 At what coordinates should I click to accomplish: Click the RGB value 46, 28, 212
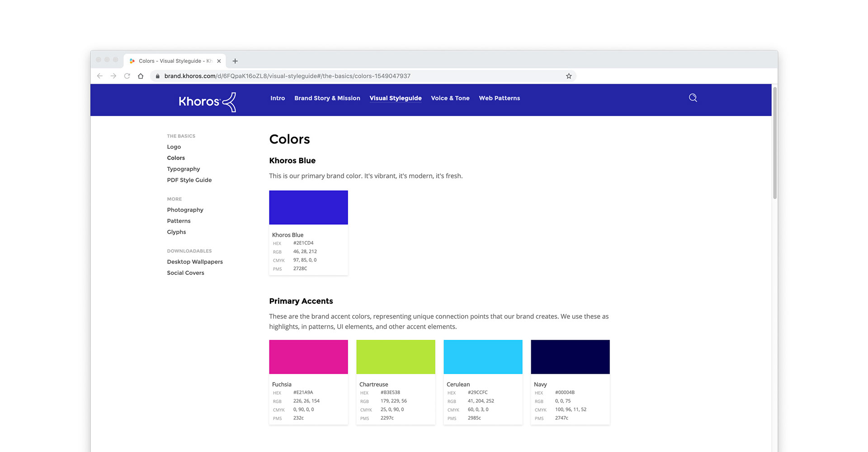point(305,252)
